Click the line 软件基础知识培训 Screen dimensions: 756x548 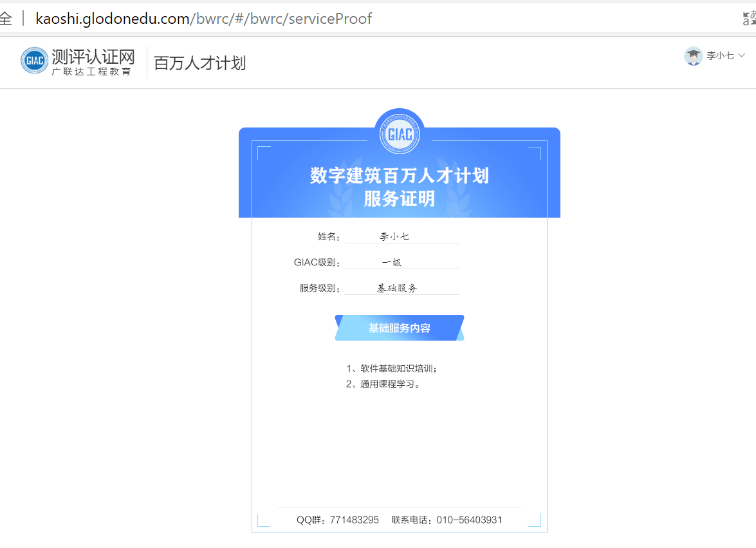point(391,368)
